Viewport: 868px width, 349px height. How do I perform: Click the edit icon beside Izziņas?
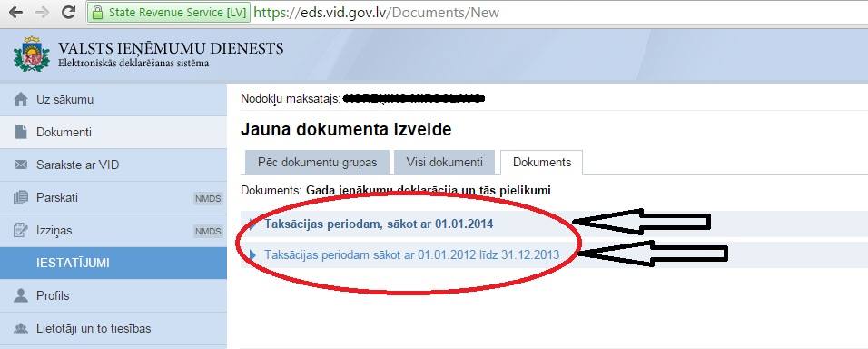pyautogui.click(x=21, y=230)
